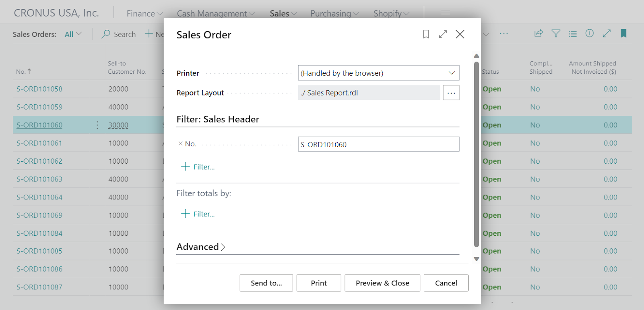Open the Cash Management menu
Screen dimensions: 644x310
pos(215,14)
